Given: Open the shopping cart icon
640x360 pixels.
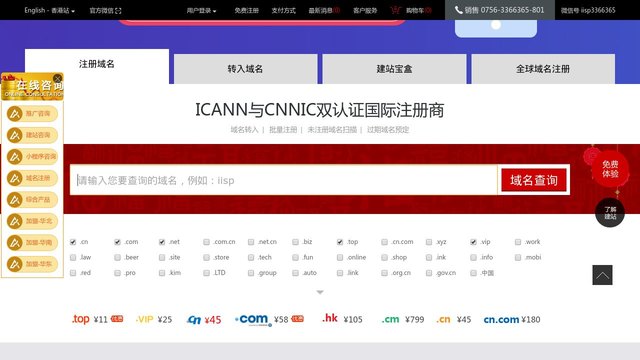Looking at the screenshot, I should pos(396,10).
